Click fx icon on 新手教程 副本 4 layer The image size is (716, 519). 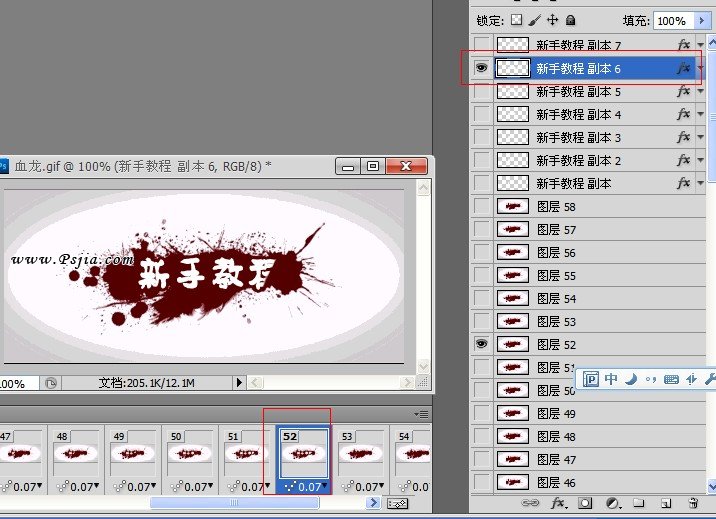pyautogui.click(x=684, y=114)
